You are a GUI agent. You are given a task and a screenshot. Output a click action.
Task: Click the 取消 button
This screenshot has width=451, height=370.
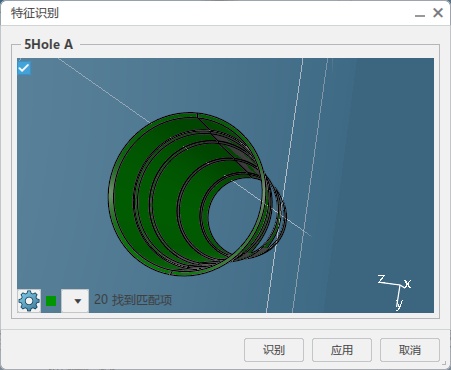point(410,350)
